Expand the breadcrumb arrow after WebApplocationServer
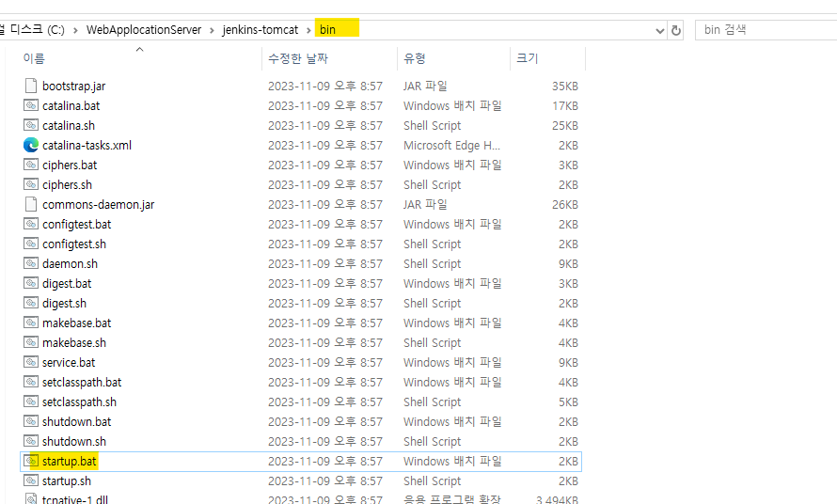The image size is (837, 504). (212, 30)
